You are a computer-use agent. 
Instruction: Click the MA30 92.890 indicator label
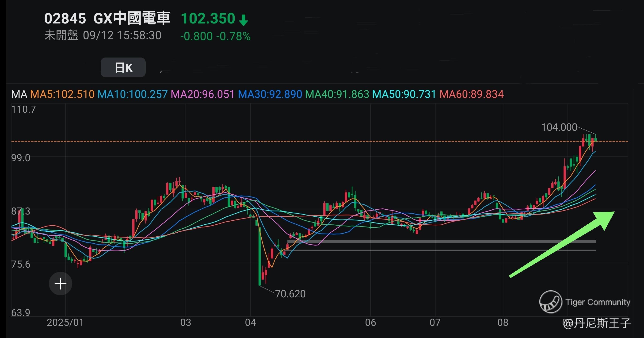pos(270,94)
